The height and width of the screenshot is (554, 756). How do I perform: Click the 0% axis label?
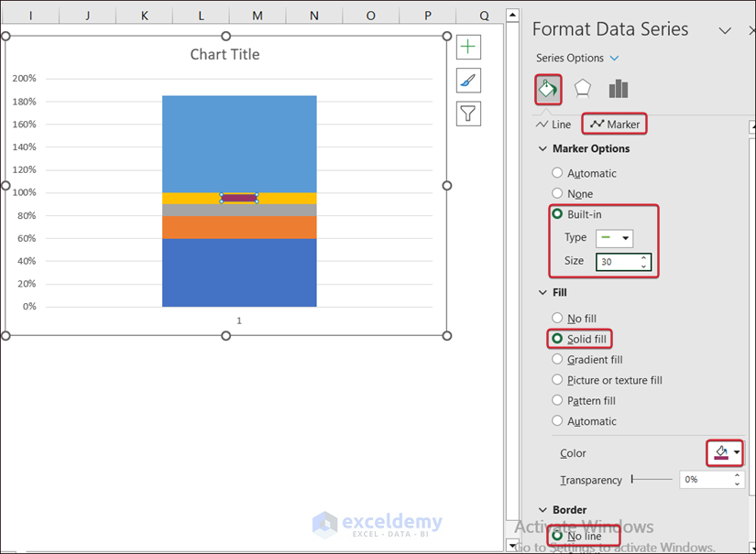coord(29,307)
